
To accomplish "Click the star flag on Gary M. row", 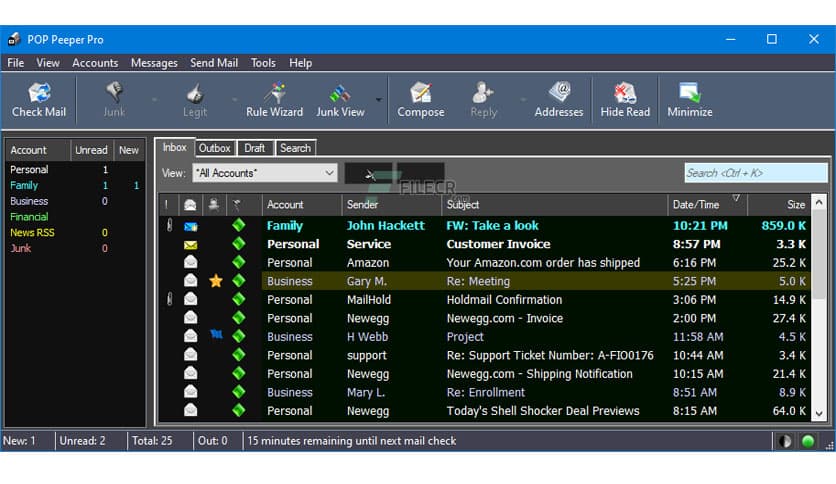I will pos(216,281).
